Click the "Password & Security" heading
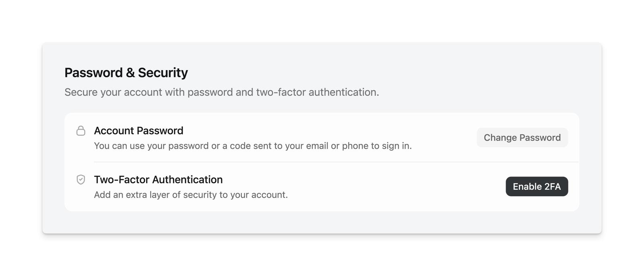The height and width of the screenshot is (276, 644). tap(126, 73)
